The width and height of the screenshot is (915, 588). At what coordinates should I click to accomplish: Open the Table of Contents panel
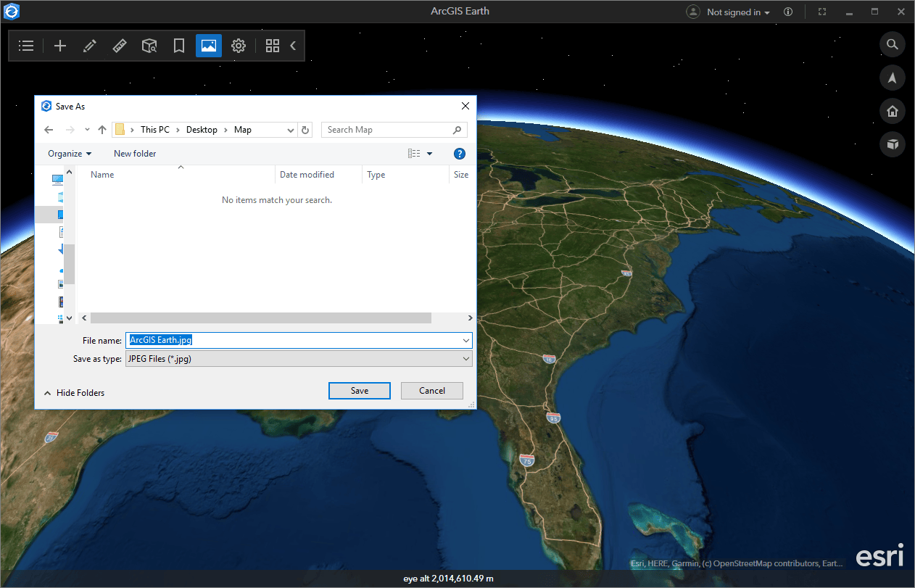(x=26, y=45)
